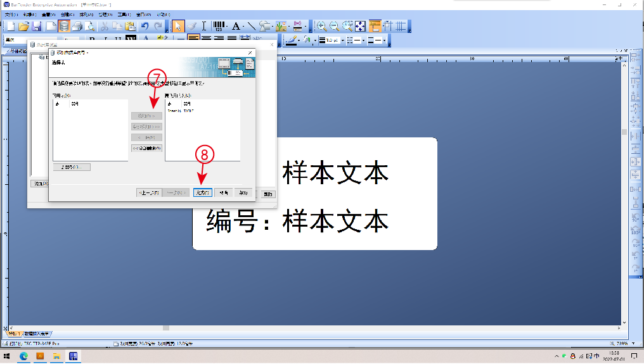Click the Undo arrow icon

click(145, 26)
